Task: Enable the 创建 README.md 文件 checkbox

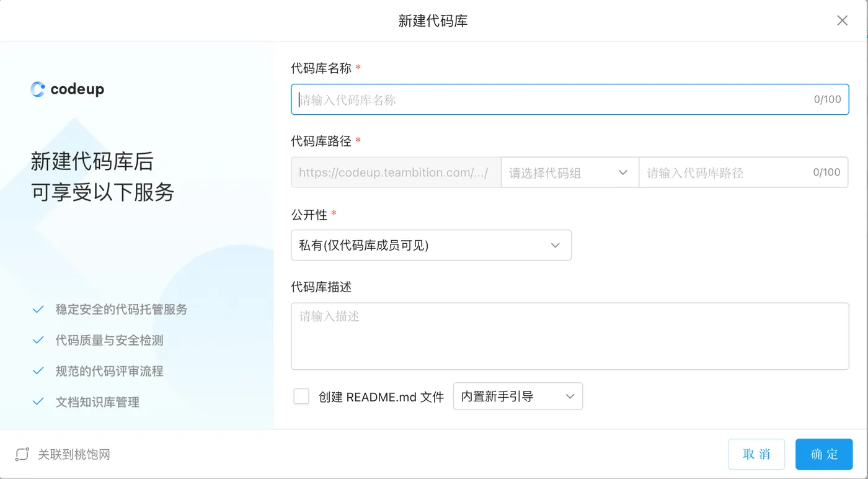Action: (301, 396)
